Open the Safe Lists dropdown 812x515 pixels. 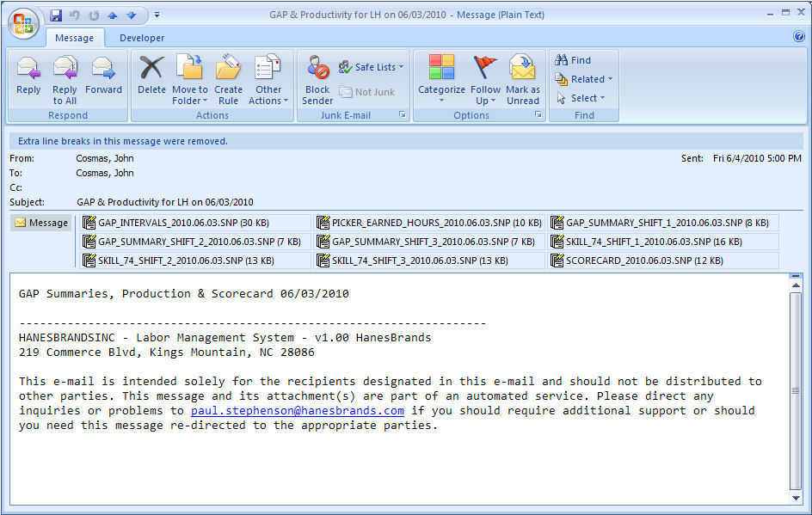coord(371,67)
